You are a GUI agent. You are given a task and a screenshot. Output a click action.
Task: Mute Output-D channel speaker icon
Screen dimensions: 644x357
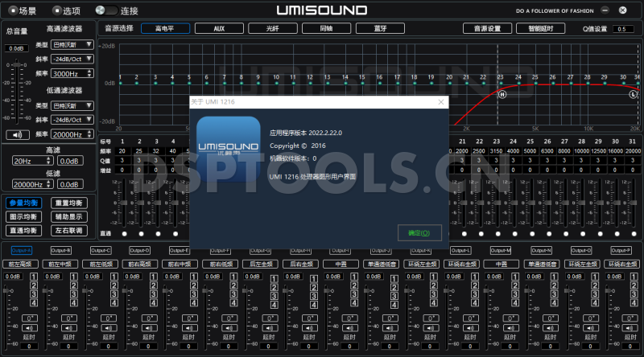(149, 328)
